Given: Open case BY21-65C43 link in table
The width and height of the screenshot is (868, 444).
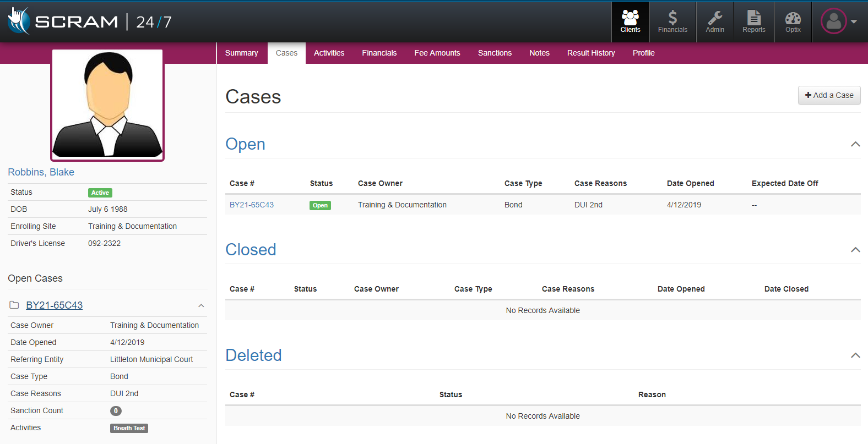Looking at the screenshot, I should [x=252, y=205].
